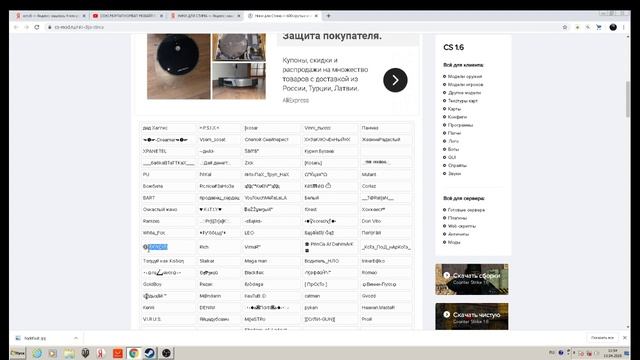Open Конфиги sidebar link

pyautogui.click(x=457, y=117)
